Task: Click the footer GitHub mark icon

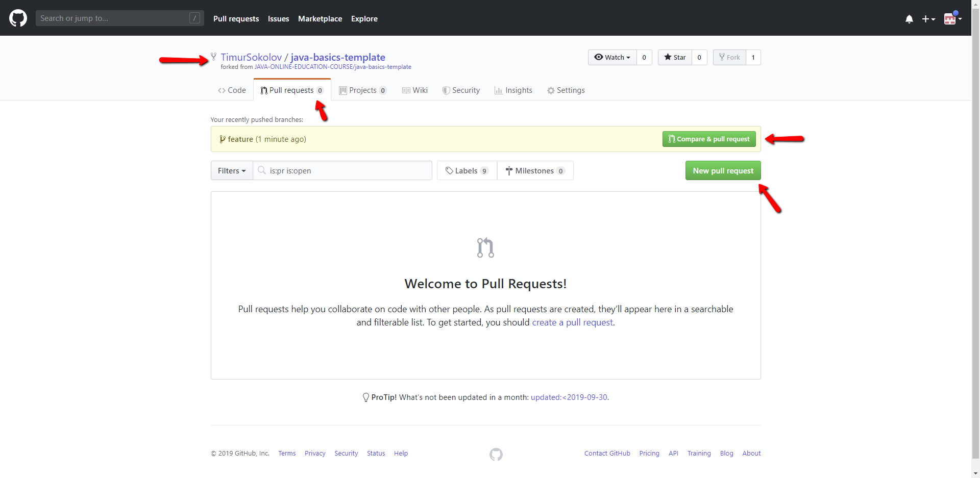Action: (x=496, y=454)
